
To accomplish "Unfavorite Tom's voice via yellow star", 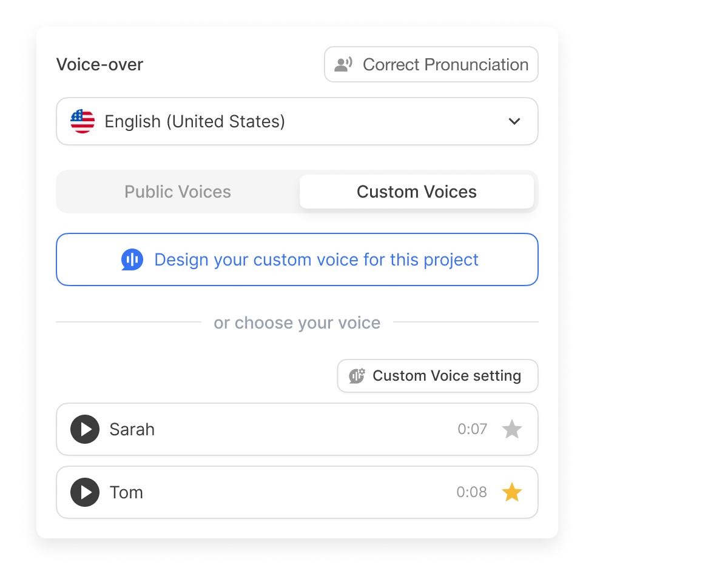I will tap(512, 492).
